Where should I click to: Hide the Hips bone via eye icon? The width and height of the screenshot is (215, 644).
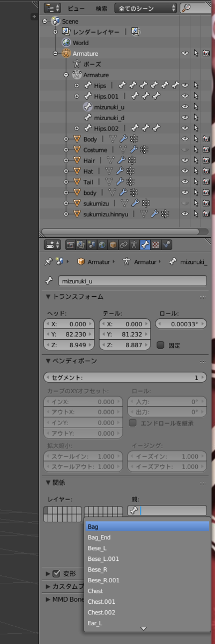tap(185, 86)
